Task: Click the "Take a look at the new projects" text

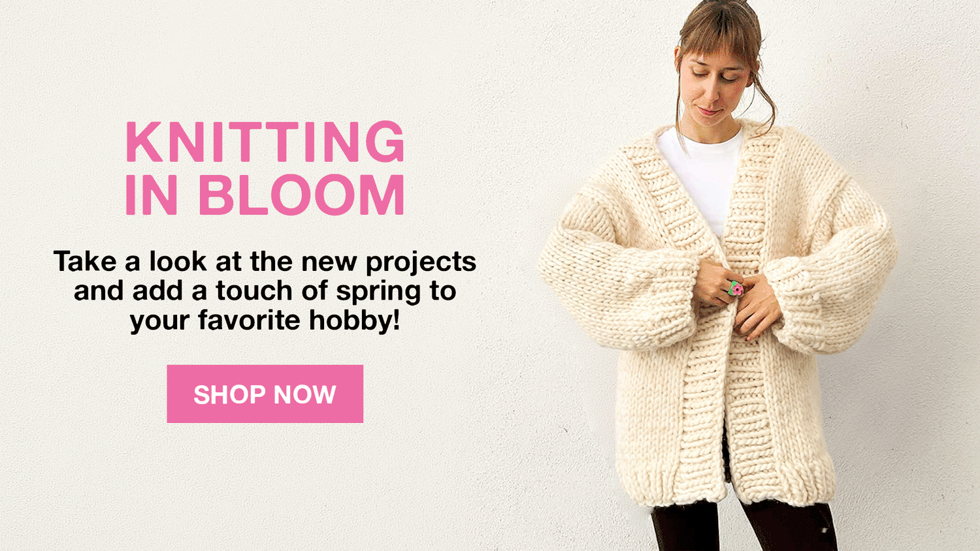Action: pos(265,262)
